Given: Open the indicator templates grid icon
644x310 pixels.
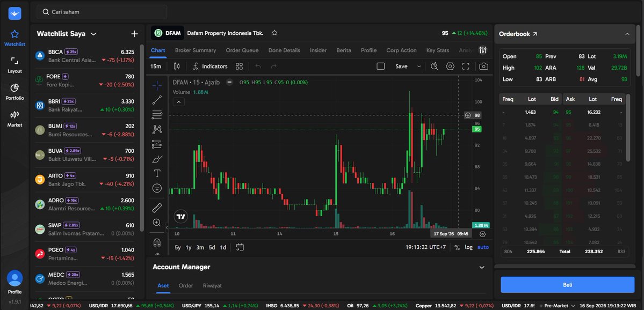Looking at the screenshot, I should pos(239,66).
